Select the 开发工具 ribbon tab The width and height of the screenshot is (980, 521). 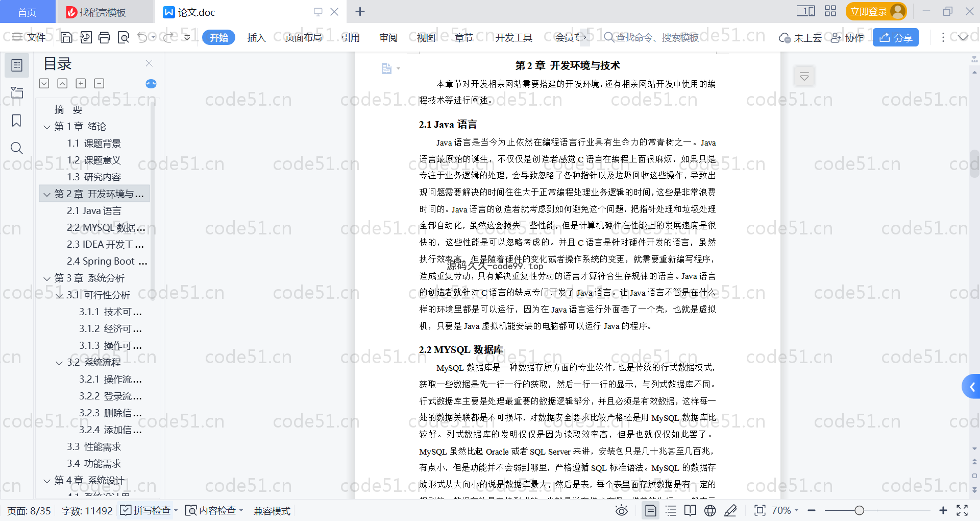513,37
